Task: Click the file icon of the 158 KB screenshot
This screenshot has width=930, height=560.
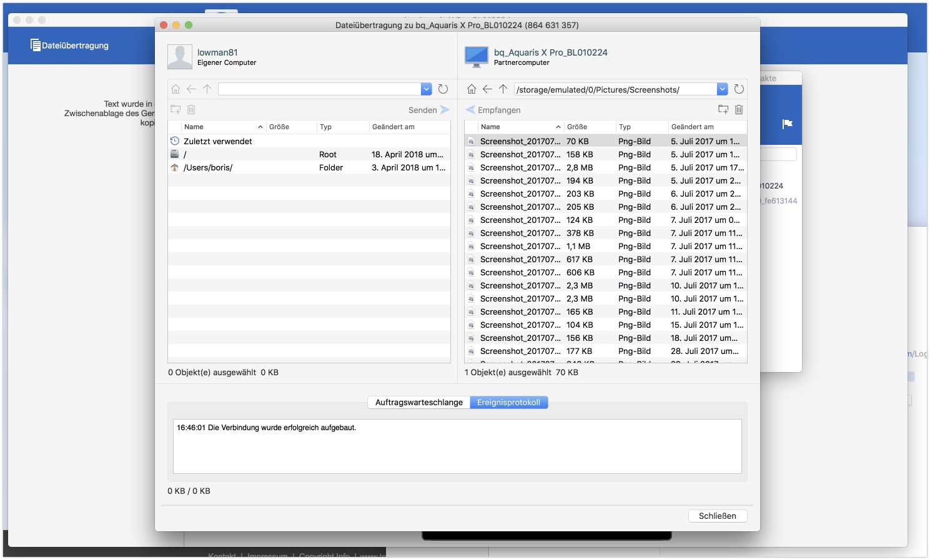Action: [x=471, y=154]
